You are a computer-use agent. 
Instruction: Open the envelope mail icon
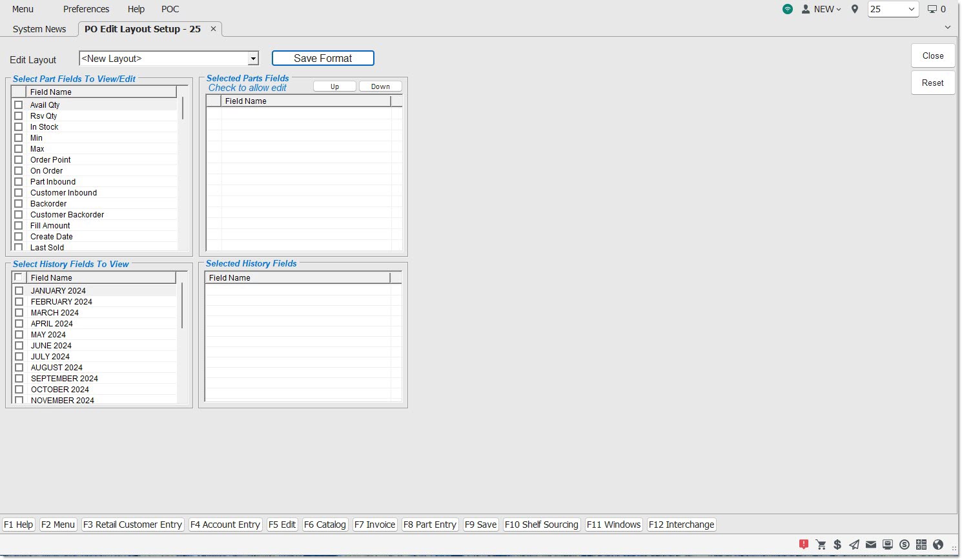click(871, 545)
